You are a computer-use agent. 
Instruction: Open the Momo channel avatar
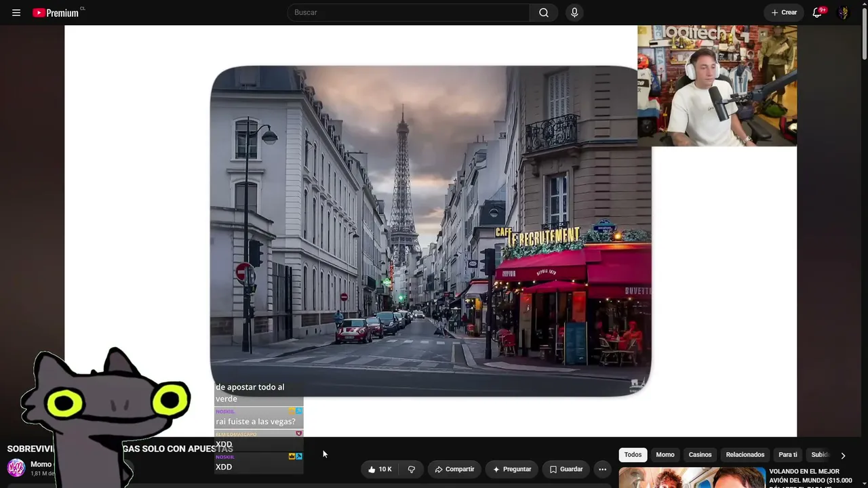(x=16, y=468)
